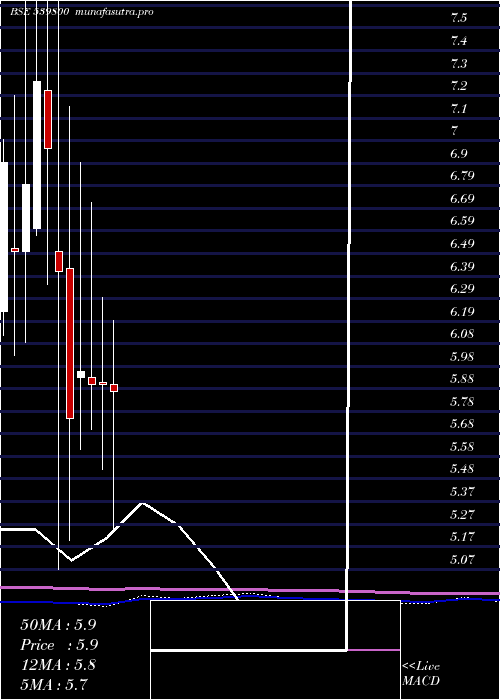Screen dimensions: 500x700
Task: Click the 6.59 price axis label
Action: point(462,221)
